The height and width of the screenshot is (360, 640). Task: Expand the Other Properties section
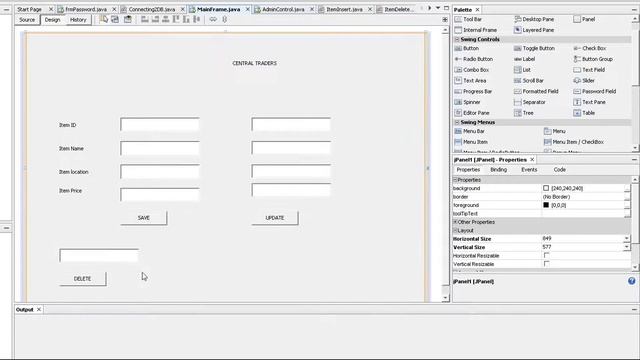tap(456, 222)
